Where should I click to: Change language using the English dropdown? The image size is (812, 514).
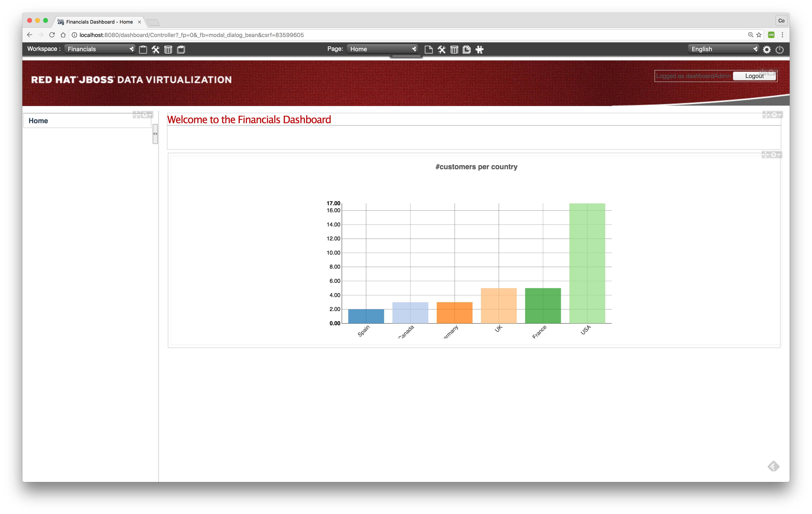[723, 49]
